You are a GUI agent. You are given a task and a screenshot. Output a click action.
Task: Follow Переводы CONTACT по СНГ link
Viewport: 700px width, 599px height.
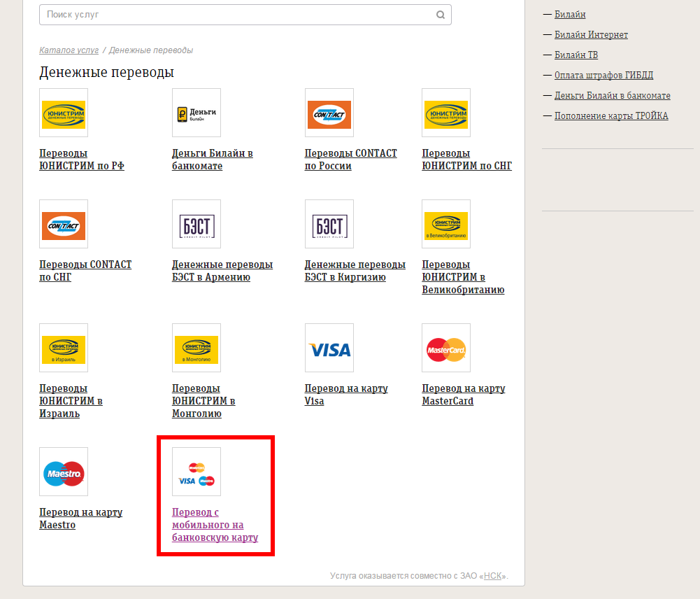(x=85, y=271)
